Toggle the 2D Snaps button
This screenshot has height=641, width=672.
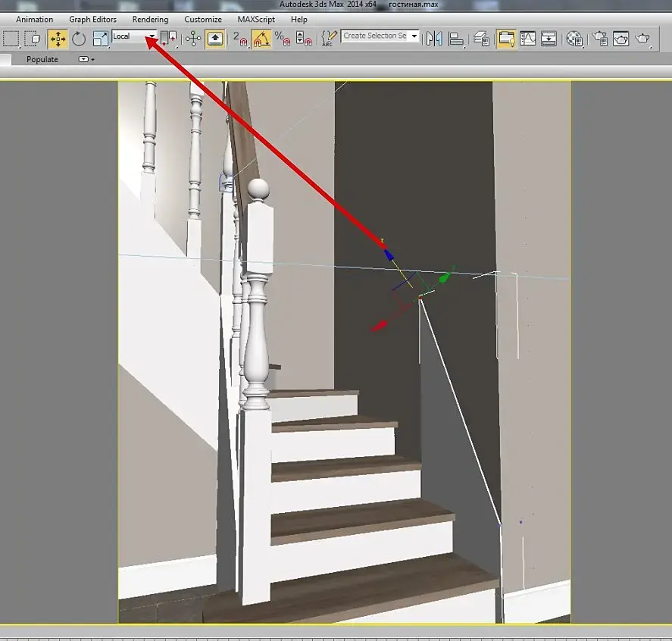pos(240,39)
